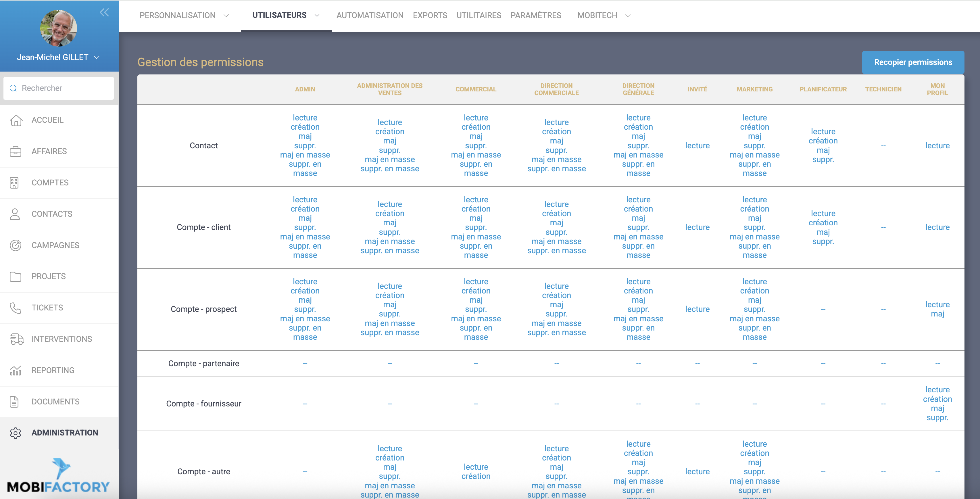Open the Exports tab
The image size is (980, 499).
click(430, 16)
